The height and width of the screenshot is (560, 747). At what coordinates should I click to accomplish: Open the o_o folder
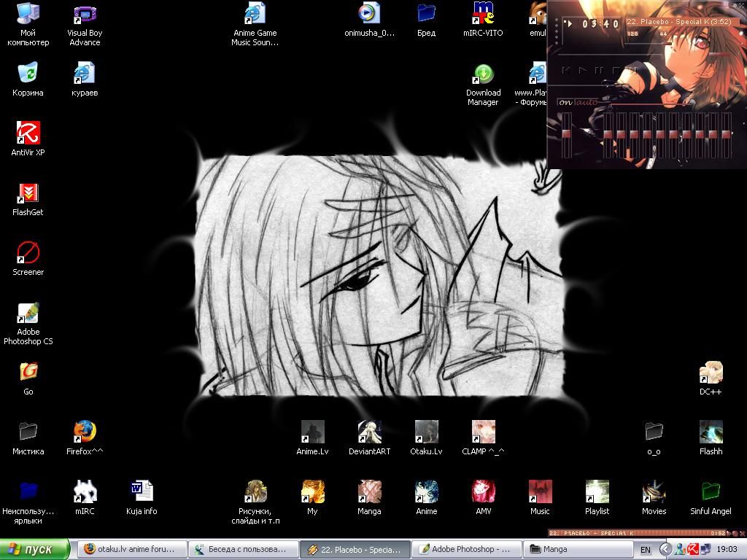(654, 439)
